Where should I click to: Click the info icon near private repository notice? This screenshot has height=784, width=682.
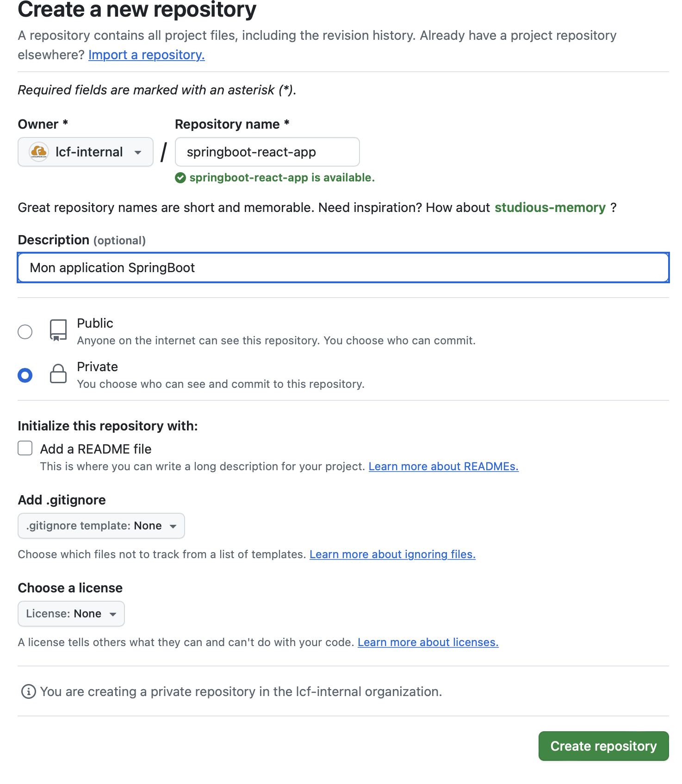coord(29,691)
